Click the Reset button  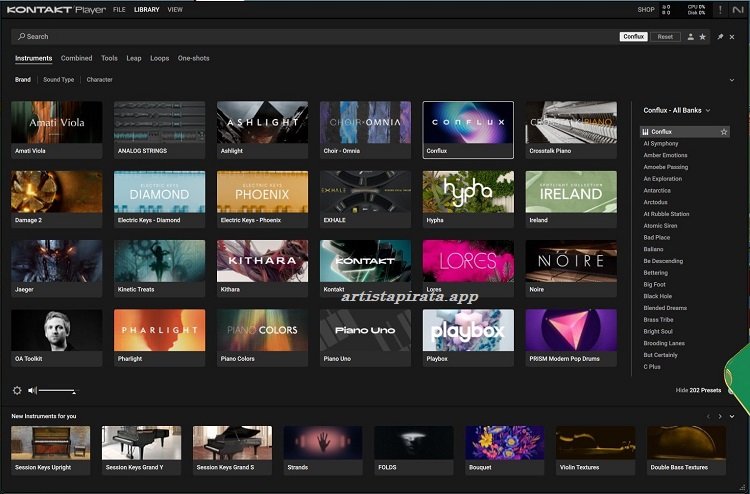pos(665,37)
